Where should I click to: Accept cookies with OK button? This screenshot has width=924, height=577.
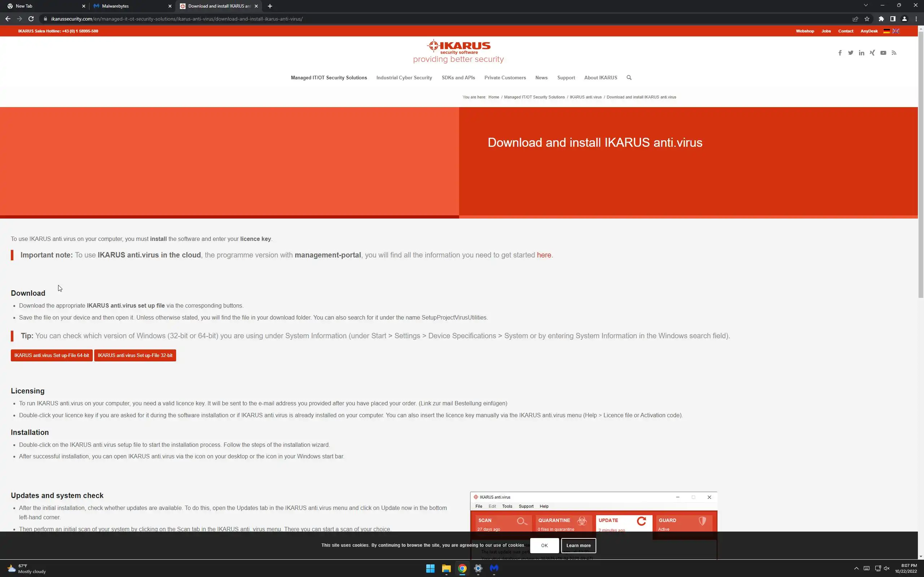click(544, 545)
